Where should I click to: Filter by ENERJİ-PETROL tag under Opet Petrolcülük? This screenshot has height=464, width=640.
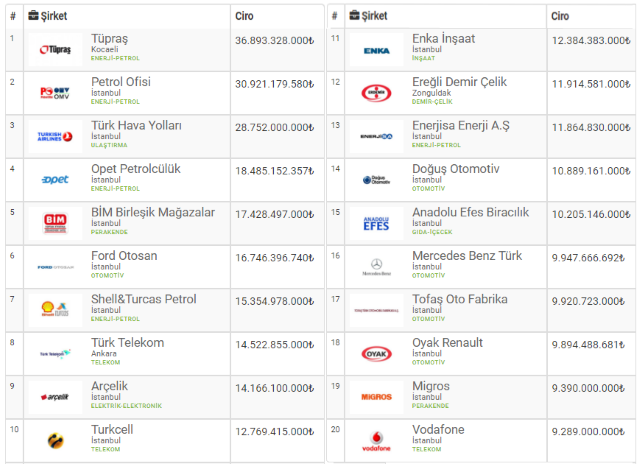(x=115, y=189)
